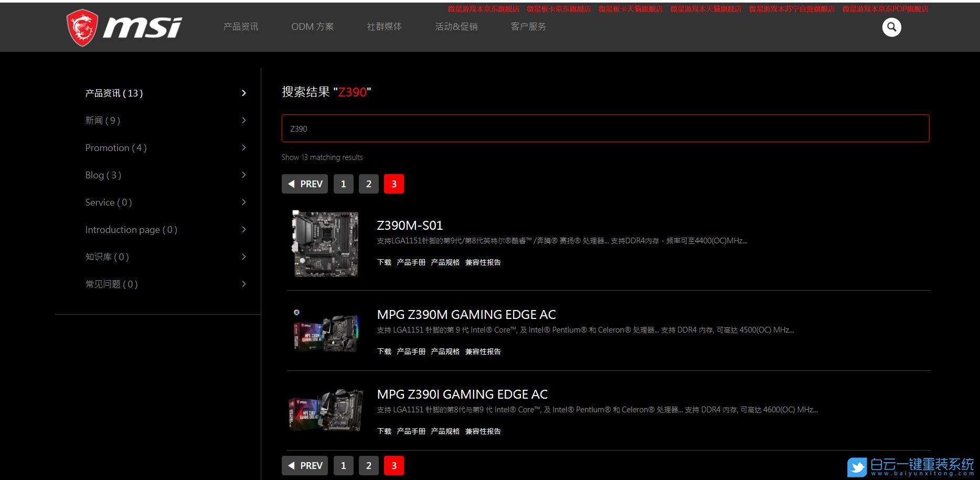Open 产品手册 for MPG Z390M GAMING EDGE AC
Screen dimensions: 980x480
pos(411,351)
